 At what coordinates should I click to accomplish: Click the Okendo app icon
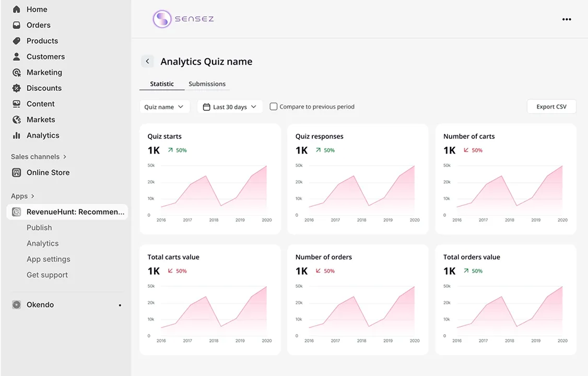pos(17,305)
